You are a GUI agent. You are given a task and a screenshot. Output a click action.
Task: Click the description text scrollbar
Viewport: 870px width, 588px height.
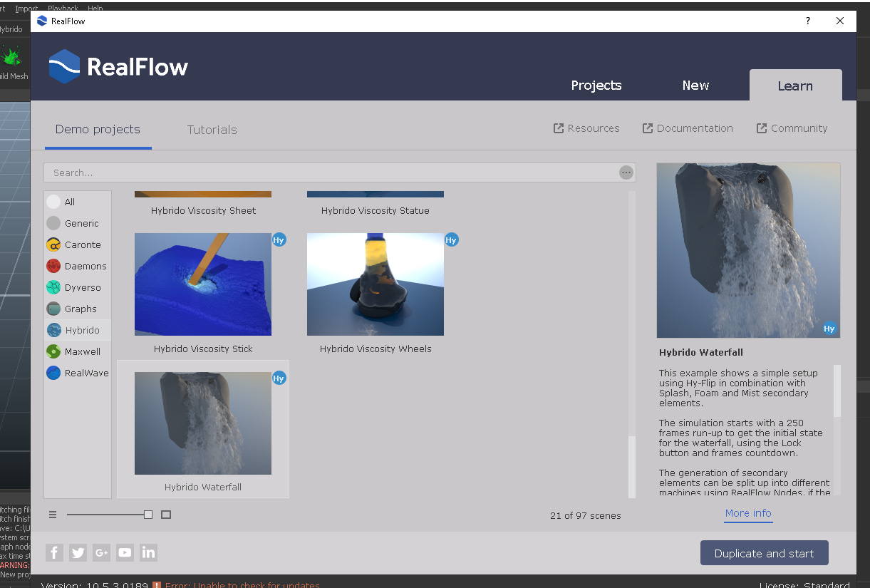[837, 391]
